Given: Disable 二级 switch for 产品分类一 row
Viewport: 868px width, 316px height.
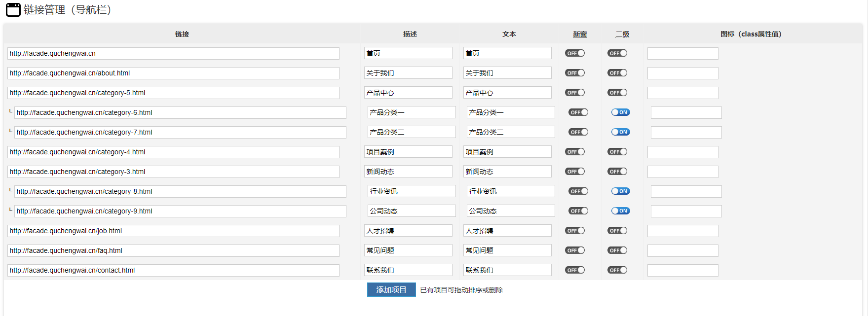Looking at the screenshot, I should click(x=621, y=112).
